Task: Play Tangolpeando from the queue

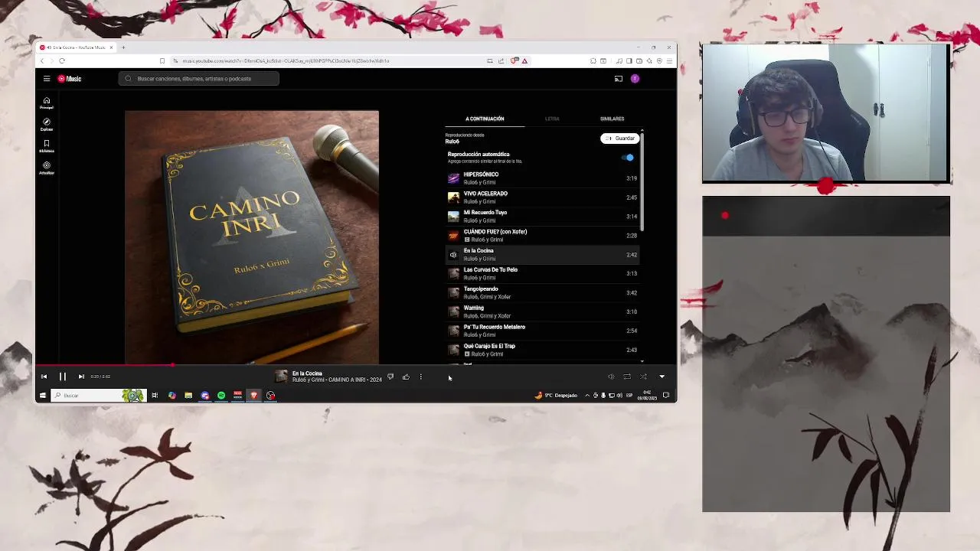Action: 543,292
